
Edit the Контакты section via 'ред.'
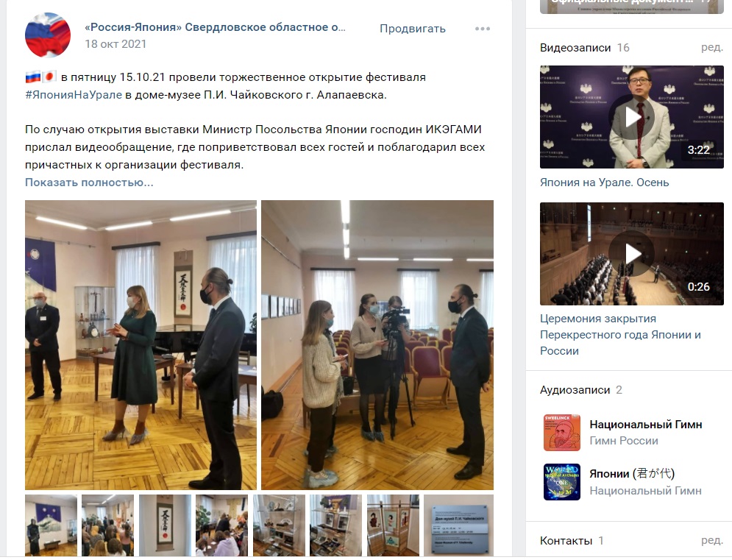click(712, 540)
